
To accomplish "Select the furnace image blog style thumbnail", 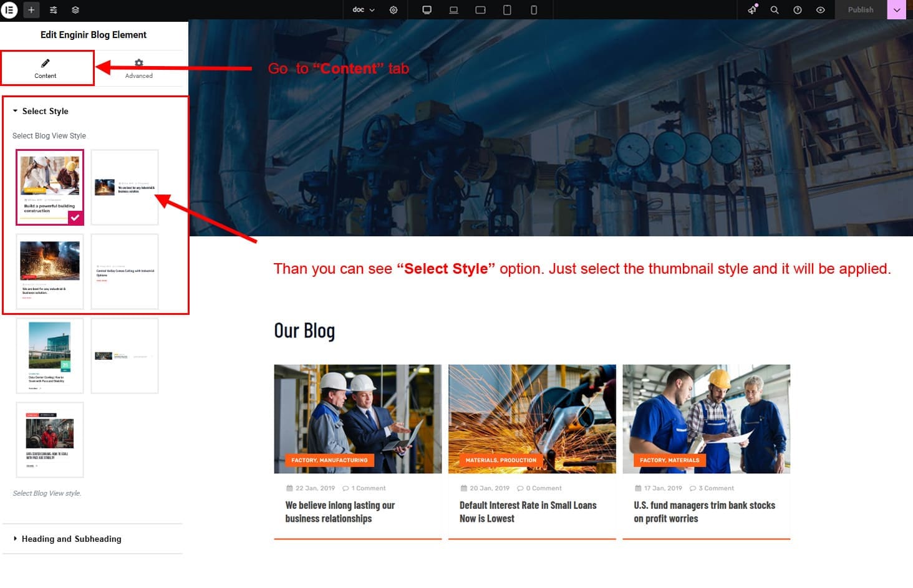I will [50, 271].
